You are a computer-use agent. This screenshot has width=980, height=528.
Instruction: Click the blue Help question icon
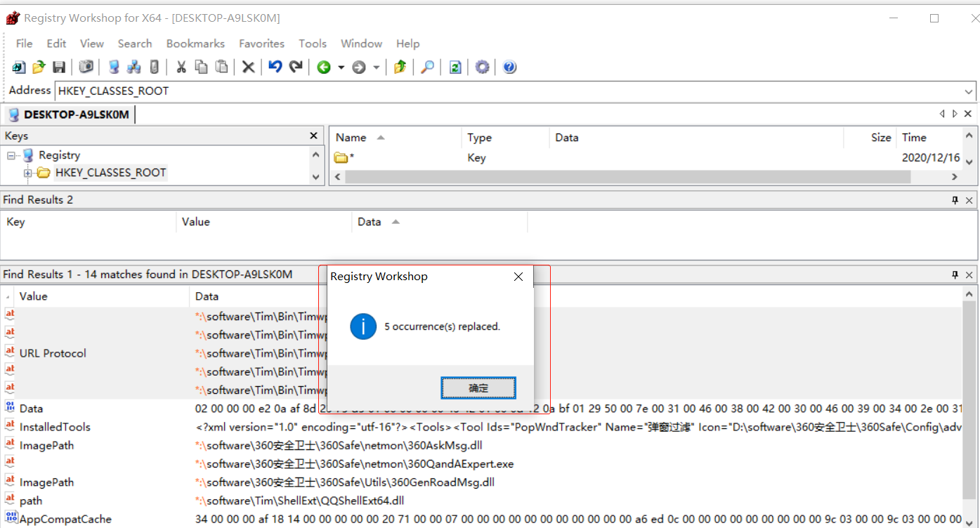point(510,67)
